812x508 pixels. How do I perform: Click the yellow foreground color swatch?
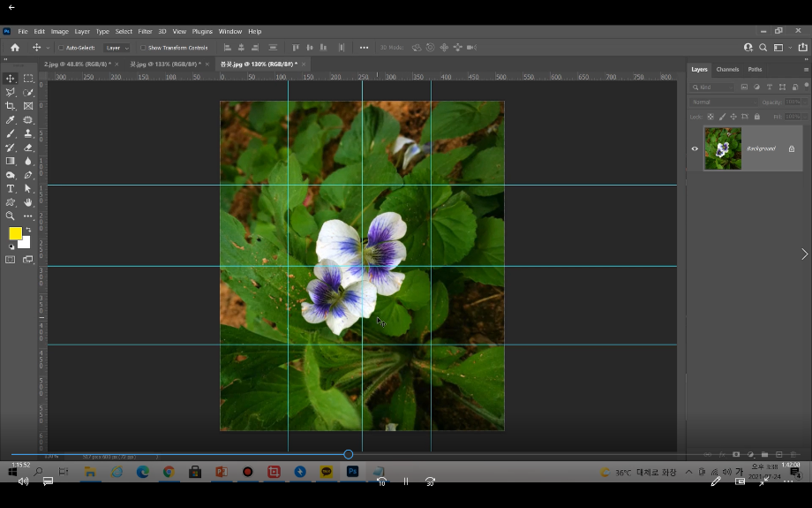point(15,233)
